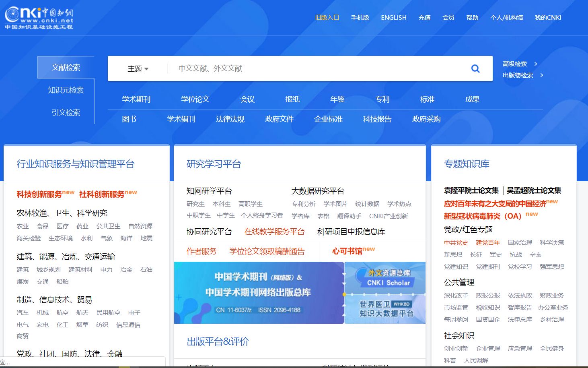Image resolution: width=588 pixels, height=368 pixels.
Task: Click 税收知识 under 公共管理
Action: pos(488,307)
